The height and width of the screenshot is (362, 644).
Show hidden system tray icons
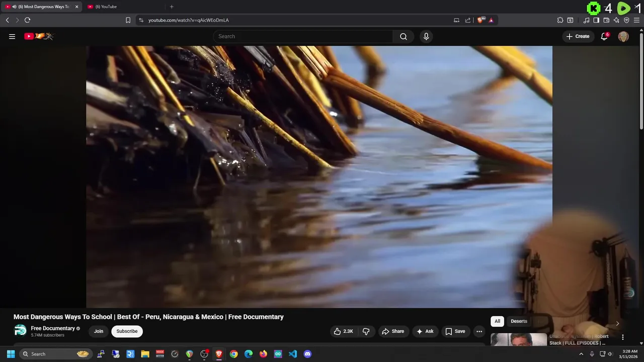coord(581,354)
